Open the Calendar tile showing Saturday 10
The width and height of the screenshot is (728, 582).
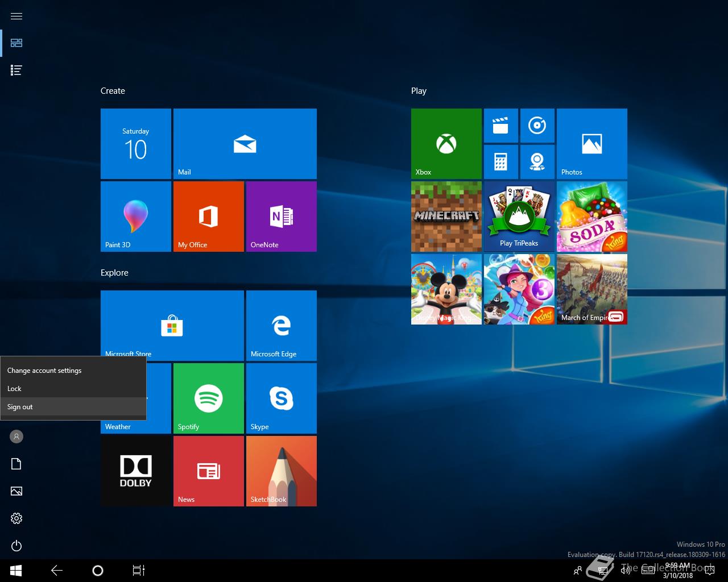tap(136, 144)
